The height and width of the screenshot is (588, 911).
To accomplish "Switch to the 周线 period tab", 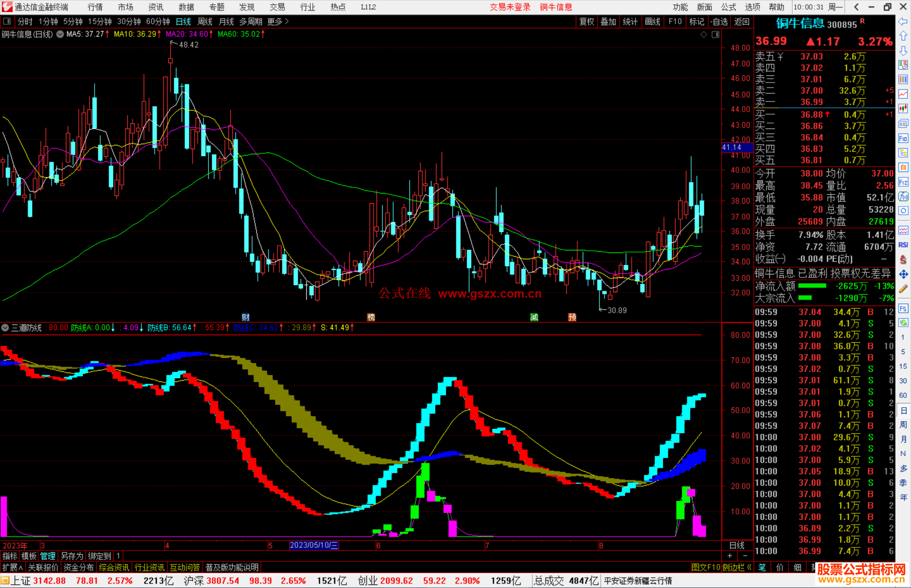I will pos(205,21).
